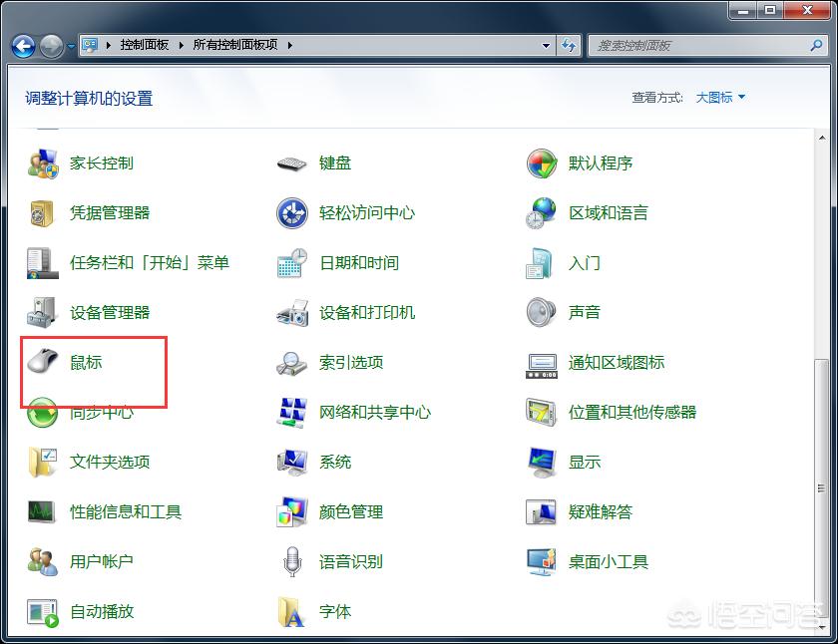Click the 日期和时间 calendar icon
The width and height of the screenshot is (838, 644).
point(291,263)
